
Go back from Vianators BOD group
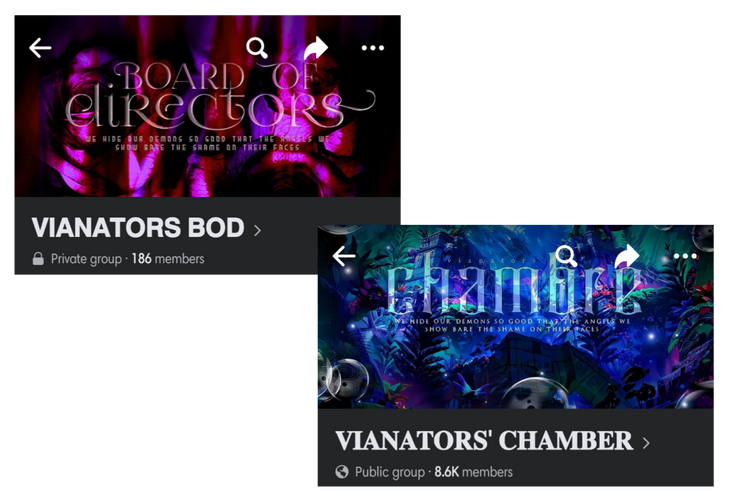tap(40, 48)
